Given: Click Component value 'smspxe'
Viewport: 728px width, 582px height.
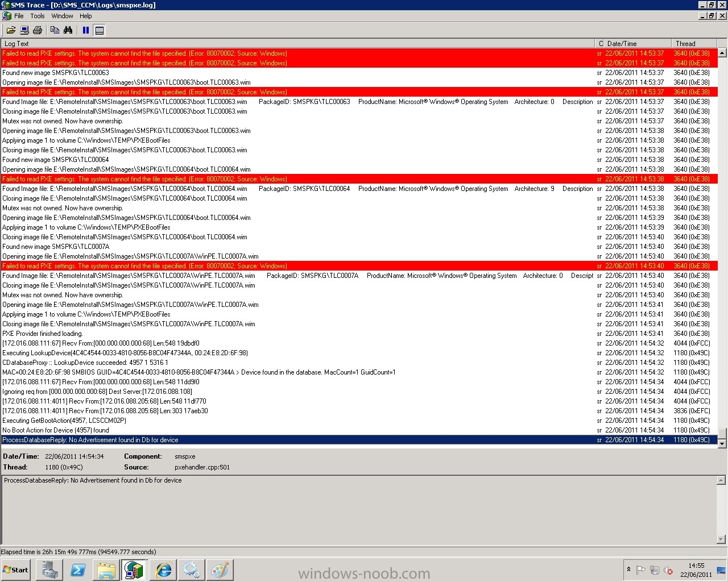Looking at the screenshot, I should [185, 456].
